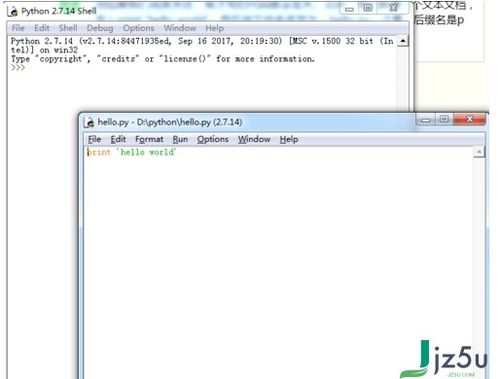500x379 pixels.
Task: Open Format menu in hello.py editor
Action: pos(149,139)
